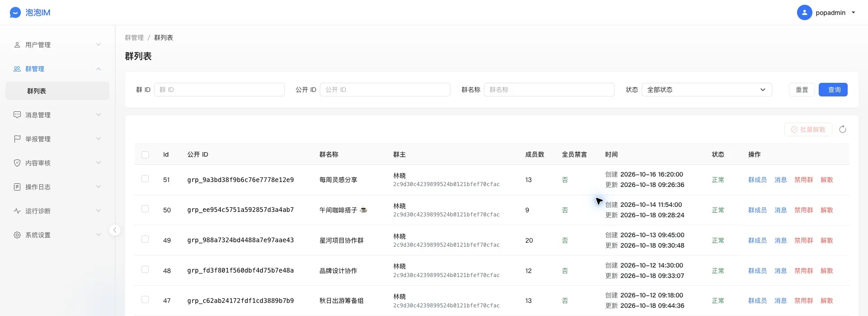Open 群成员 for 秋日出游筹备组
The width and height of the screenshot is (868, 316).
point(757,301)
